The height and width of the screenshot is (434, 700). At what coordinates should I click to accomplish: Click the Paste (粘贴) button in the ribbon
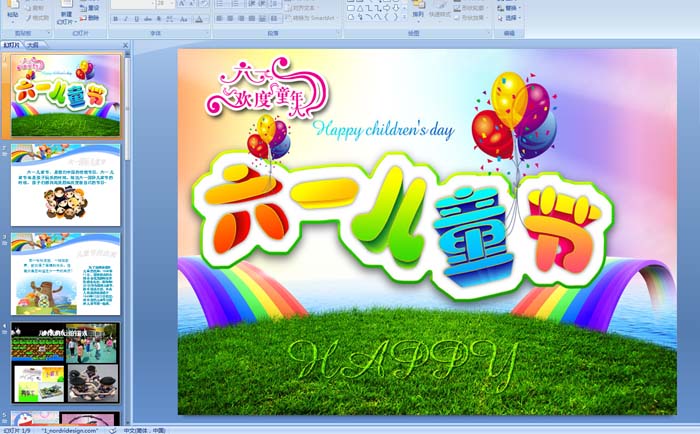[x=13, y=10]
